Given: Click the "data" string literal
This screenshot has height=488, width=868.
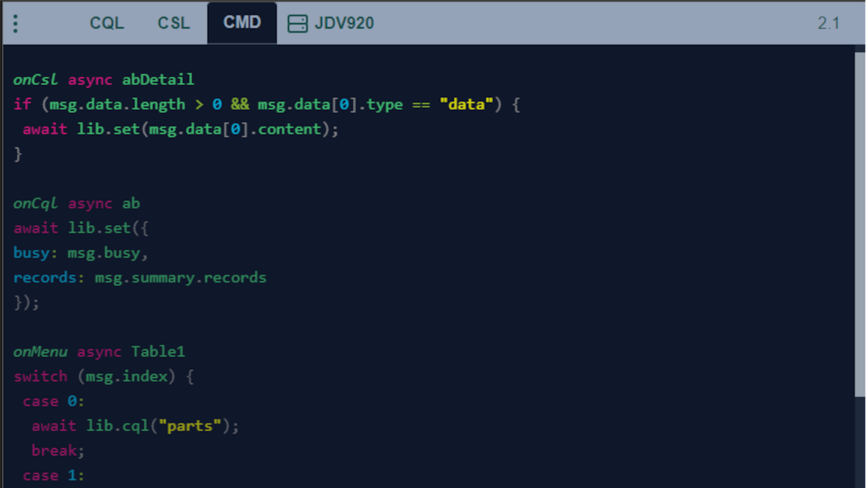Looking at the screenshot, I should click(466, 104).
